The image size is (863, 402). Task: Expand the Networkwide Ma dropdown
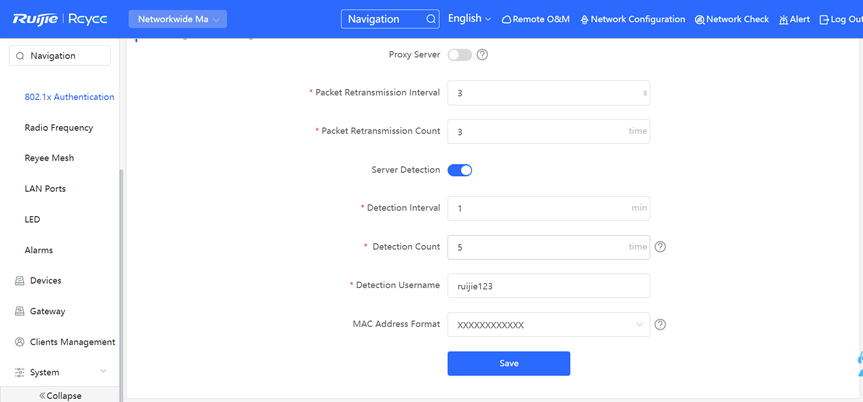pos(178,19)
